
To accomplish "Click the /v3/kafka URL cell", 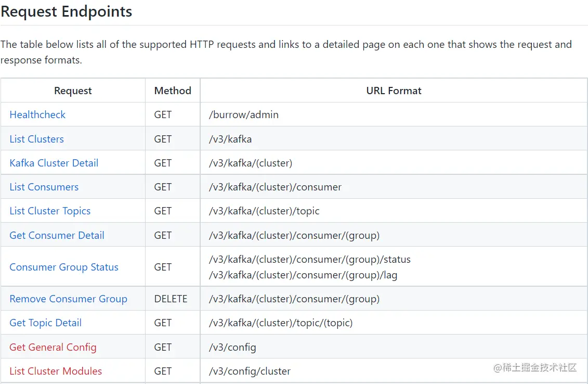I will [230, 139].
